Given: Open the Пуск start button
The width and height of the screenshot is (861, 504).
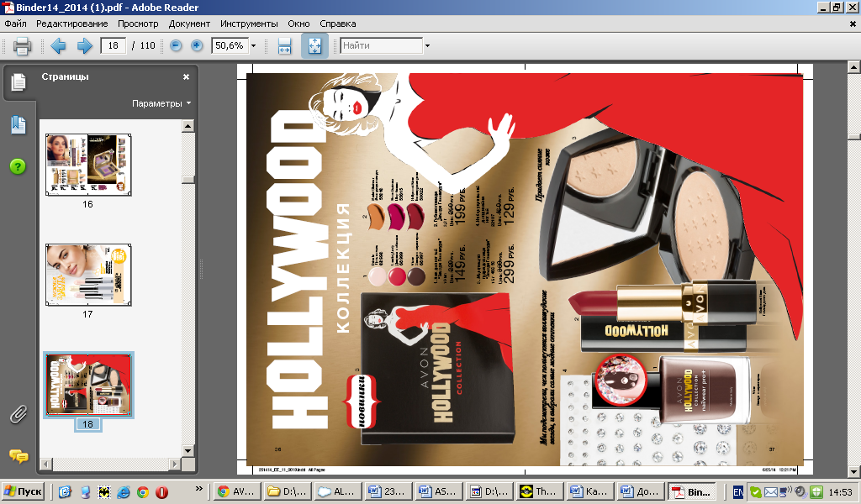Looking at the screenshot, I should point(23,491).
